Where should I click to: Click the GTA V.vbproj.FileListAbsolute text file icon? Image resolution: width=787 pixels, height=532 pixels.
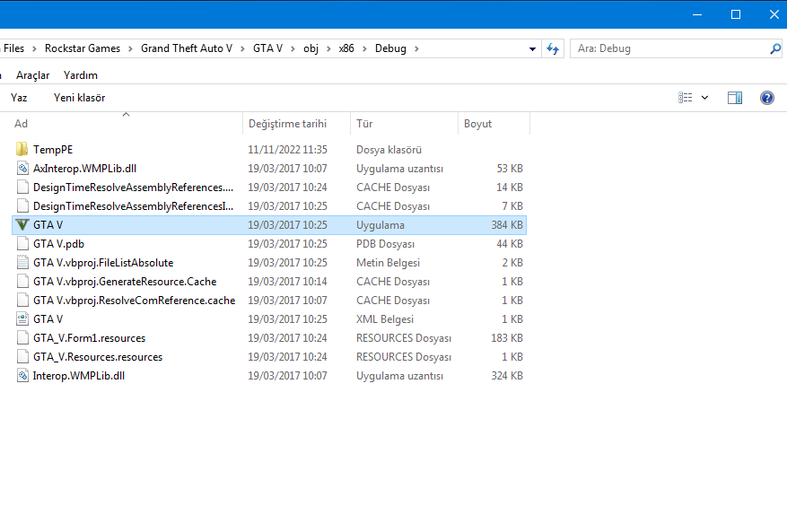coord(22,263)
